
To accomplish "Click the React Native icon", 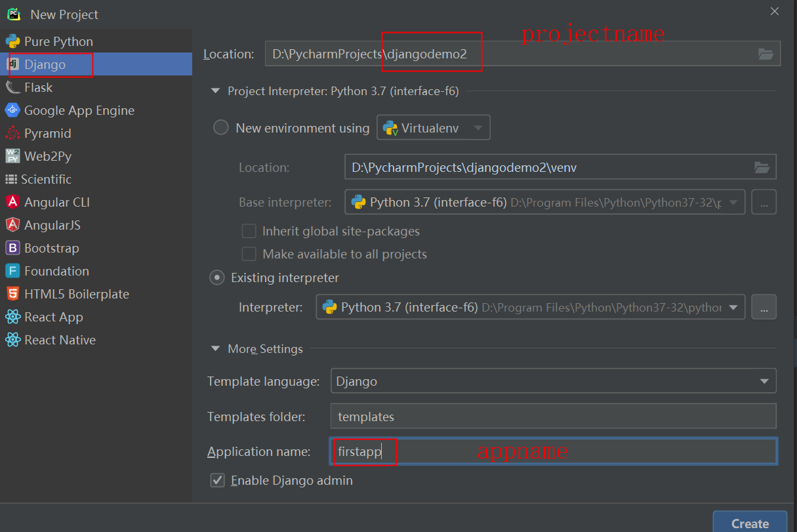I will (12, 340).
